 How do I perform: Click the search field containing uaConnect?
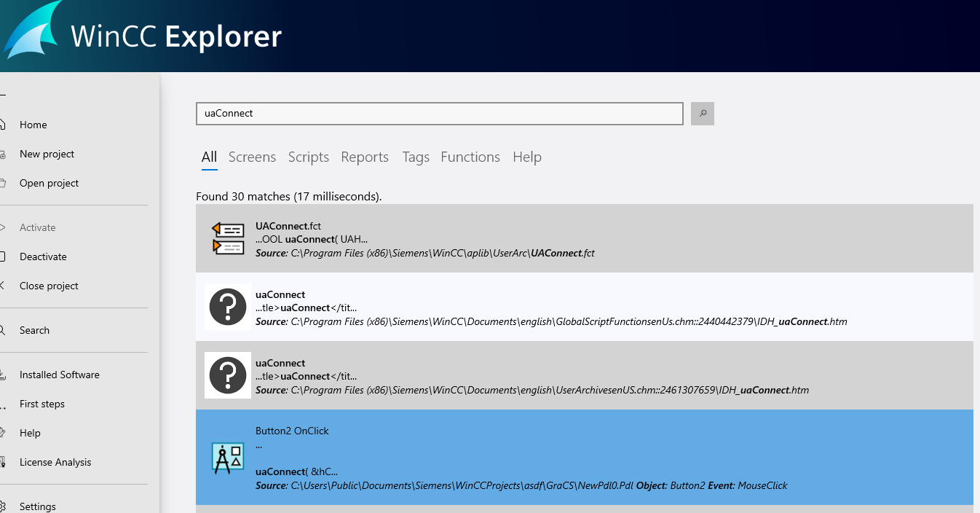pos(440,114)
